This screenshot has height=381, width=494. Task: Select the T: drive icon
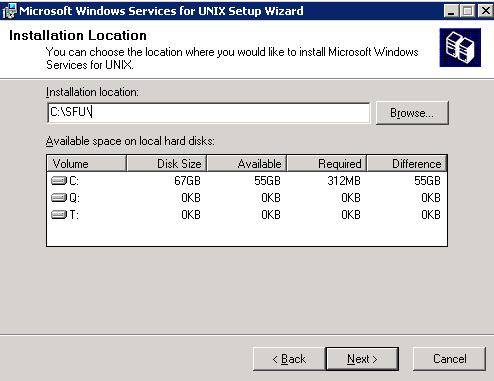pyautogui.click(x=59, y=215)
